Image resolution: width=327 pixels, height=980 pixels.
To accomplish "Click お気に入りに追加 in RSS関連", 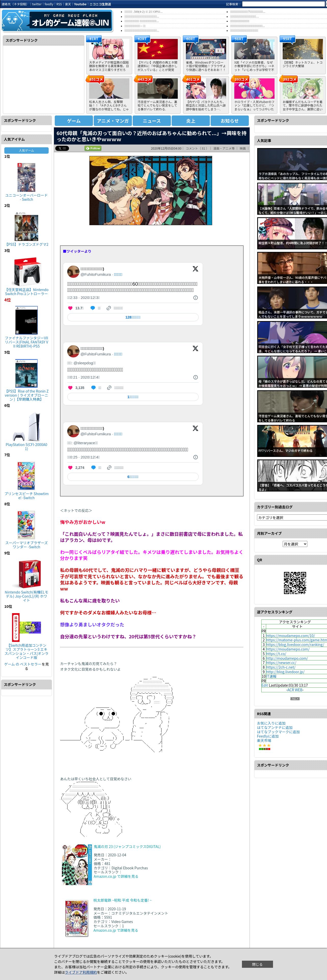I will point(271,723).
